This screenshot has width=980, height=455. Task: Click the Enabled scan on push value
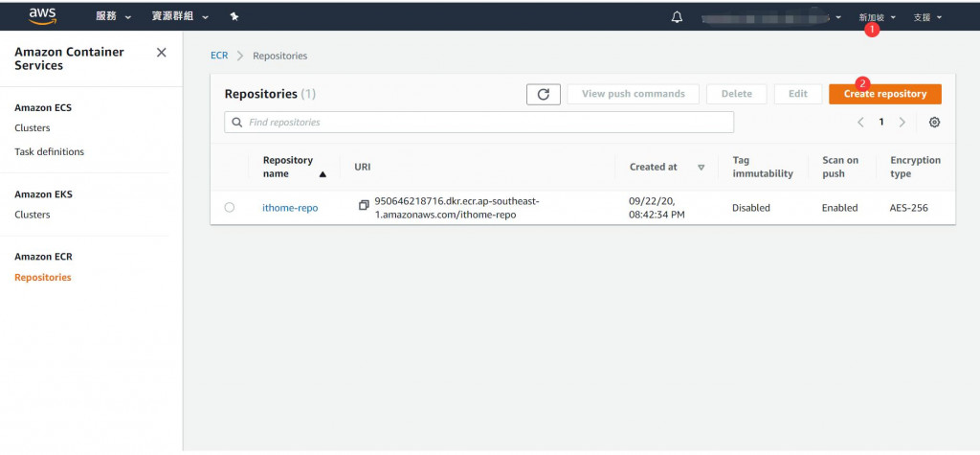point(840,208)
